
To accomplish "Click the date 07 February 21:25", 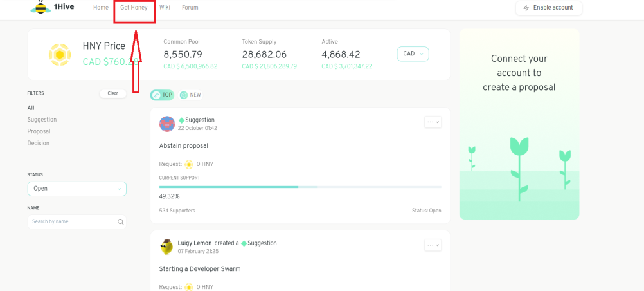I will coord(198,251).
